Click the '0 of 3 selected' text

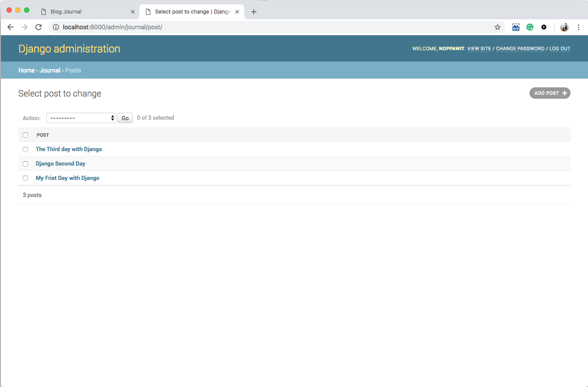(156, 118)
